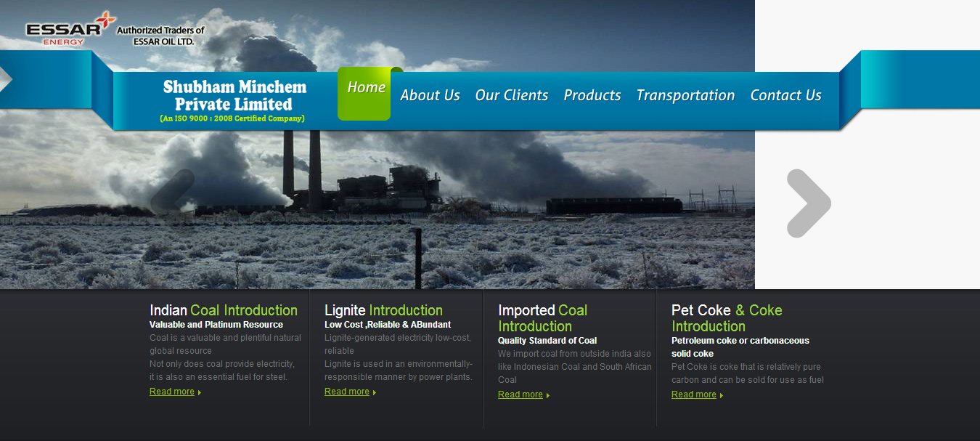Screen dimensions: 980x441
Task: Click 'Quality Standard of Coal' subtitle
Action: tap(547, 341)
